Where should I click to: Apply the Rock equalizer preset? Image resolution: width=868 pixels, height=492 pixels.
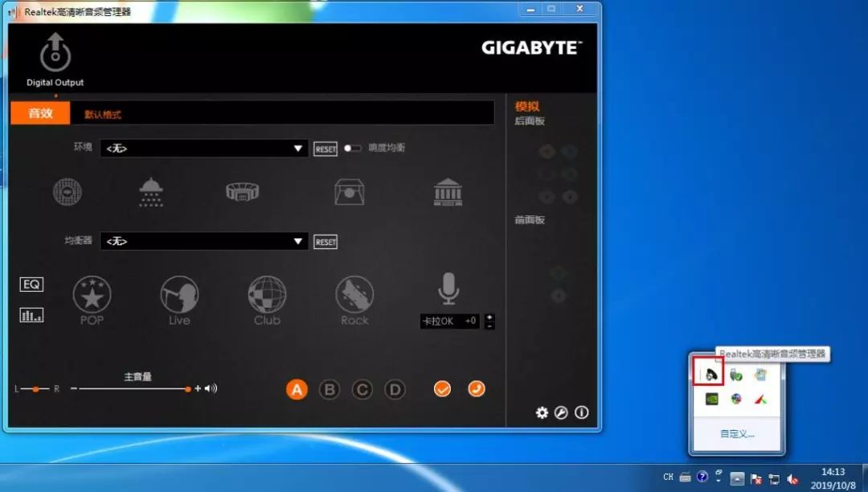[354, 300]
